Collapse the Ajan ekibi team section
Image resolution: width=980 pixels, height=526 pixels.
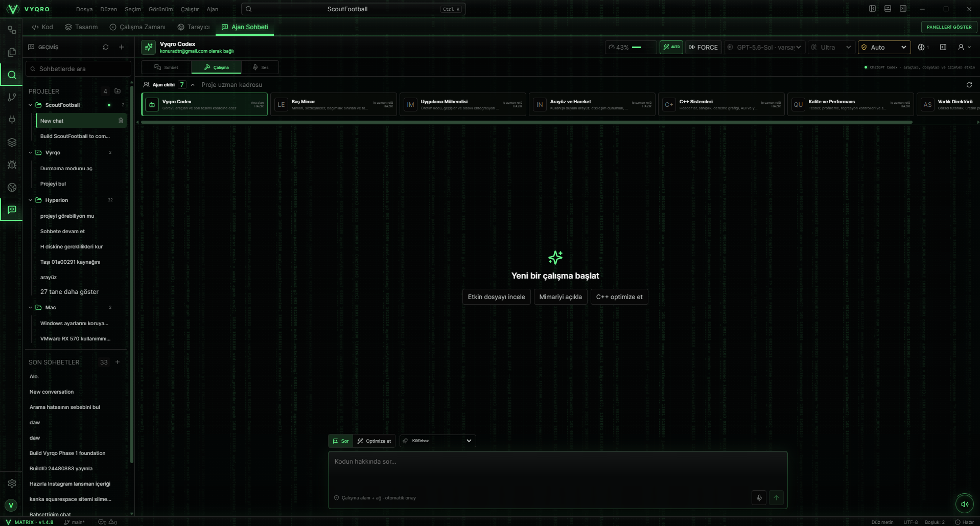click(x=193, y=85)
